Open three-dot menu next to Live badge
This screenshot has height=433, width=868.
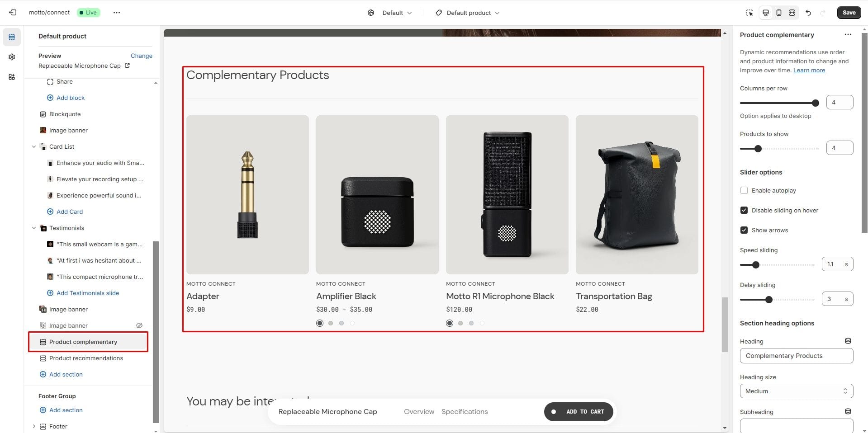point(117,13)
